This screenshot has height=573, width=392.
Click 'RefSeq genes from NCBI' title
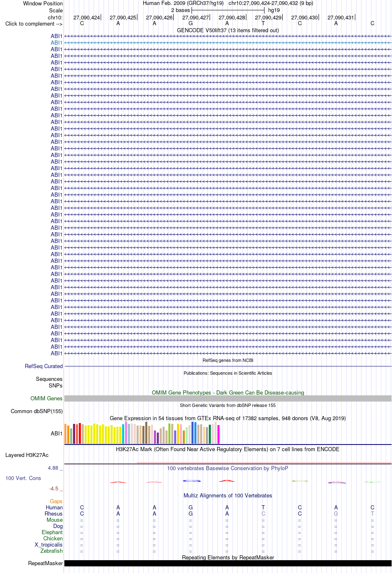click(x=228, y=360)
